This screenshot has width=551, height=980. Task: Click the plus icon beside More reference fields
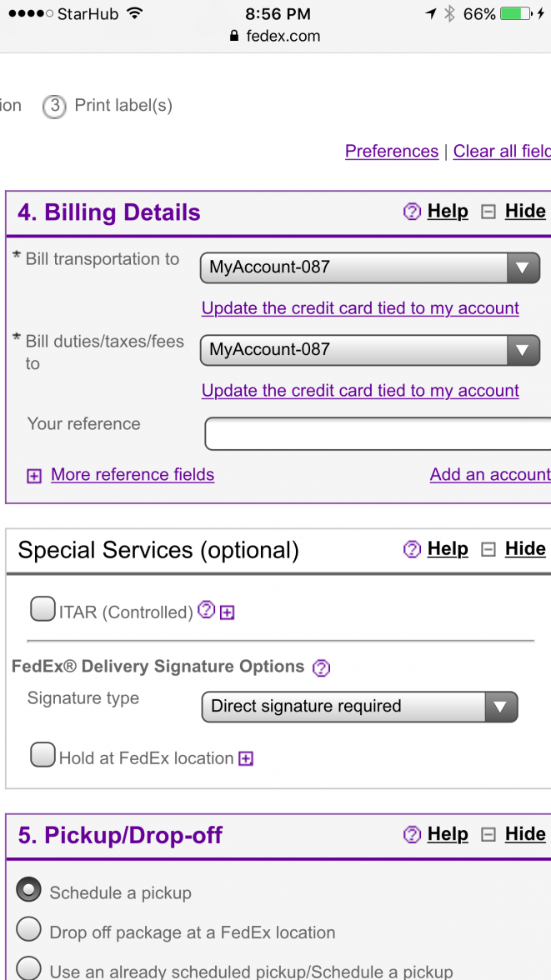click(x=34, y=476)
